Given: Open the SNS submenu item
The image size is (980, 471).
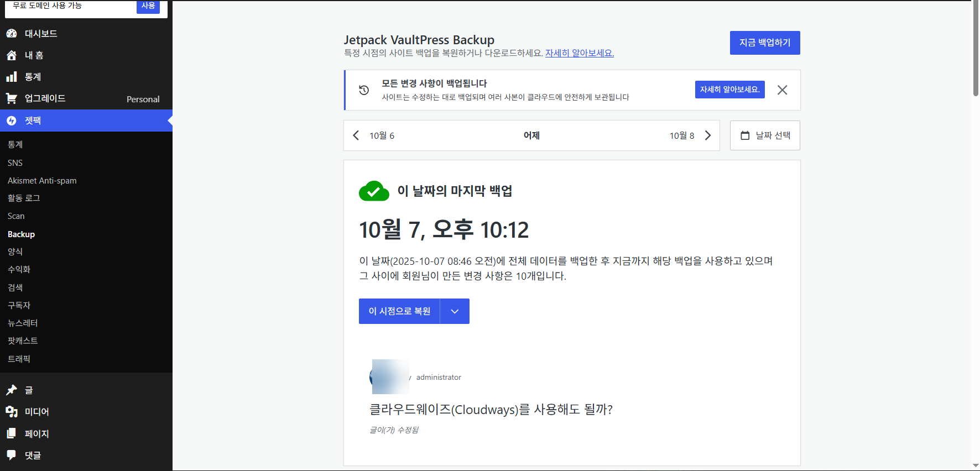Looking at the screenshot, I should coord(15,163).
